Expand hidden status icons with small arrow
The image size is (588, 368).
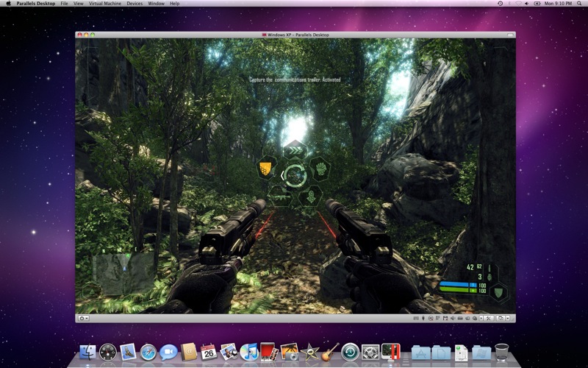(x=481, y=318)
